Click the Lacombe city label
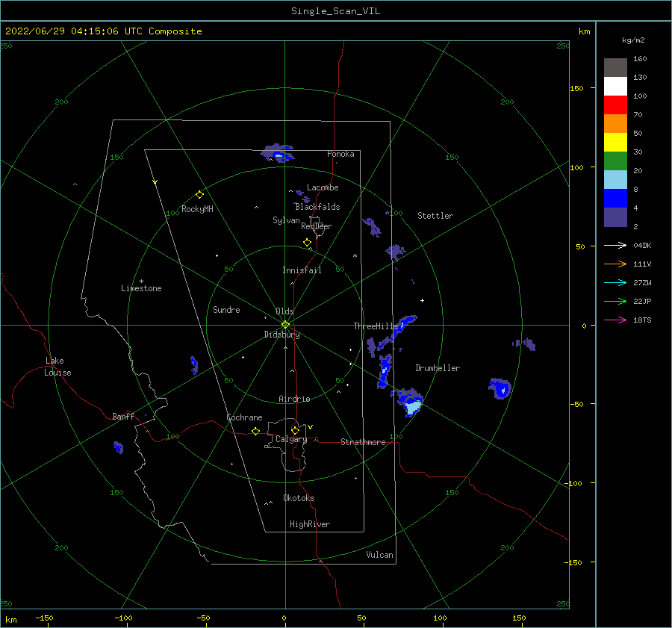The image size is (672, 628). pyautogui.click(x=323, y=187)
